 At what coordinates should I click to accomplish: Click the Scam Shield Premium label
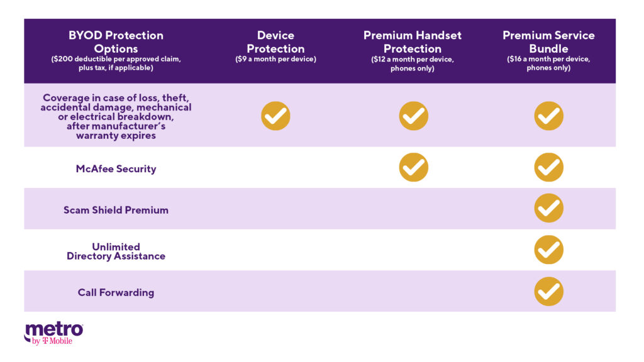pos(116,210)
